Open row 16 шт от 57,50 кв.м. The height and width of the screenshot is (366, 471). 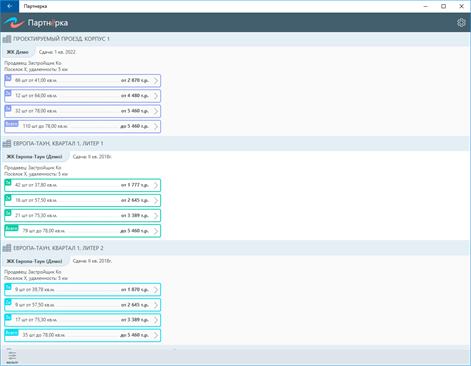tap(83, 200)
